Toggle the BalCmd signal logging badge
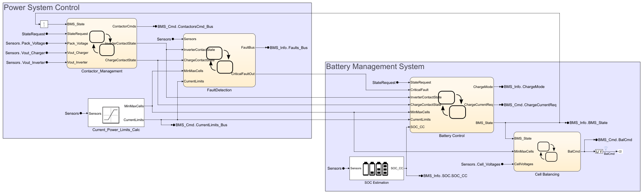 pyautogui.click(x=606, y=149)
